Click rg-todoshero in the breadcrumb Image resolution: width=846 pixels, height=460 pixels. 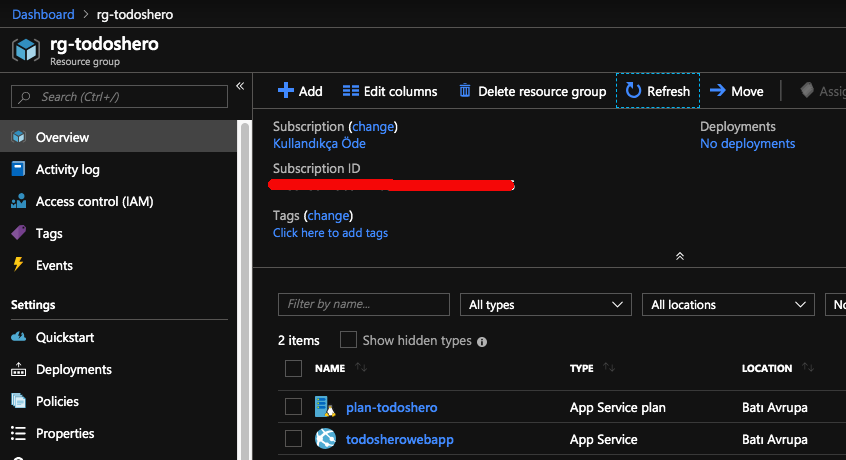point(135,14)
